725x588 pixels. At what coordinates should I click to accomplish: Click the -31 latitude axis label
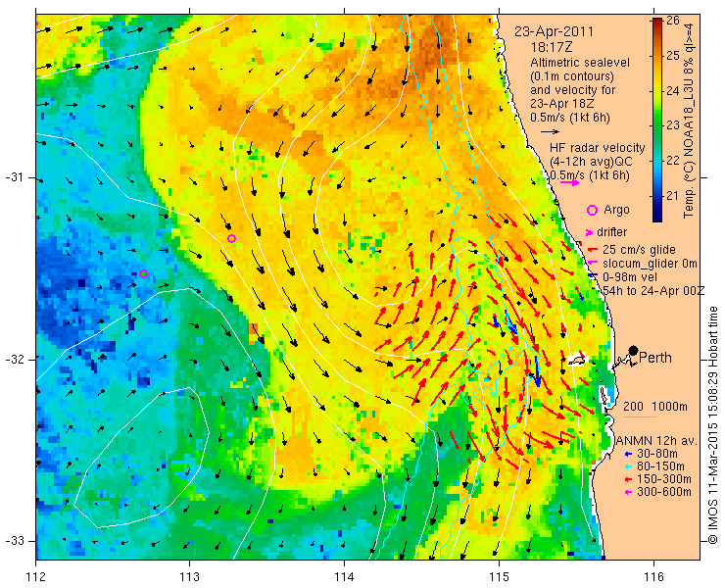16,177
